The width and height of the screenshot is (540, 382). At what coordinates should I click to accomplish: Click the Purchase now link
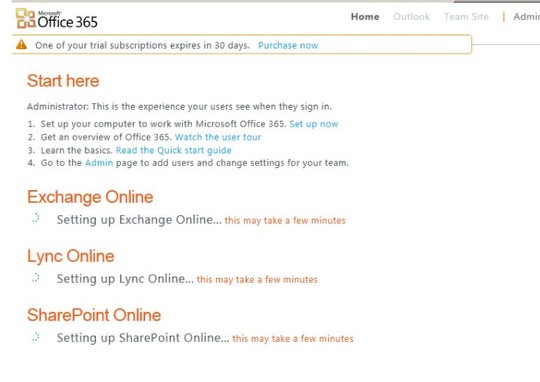[288, 45]
